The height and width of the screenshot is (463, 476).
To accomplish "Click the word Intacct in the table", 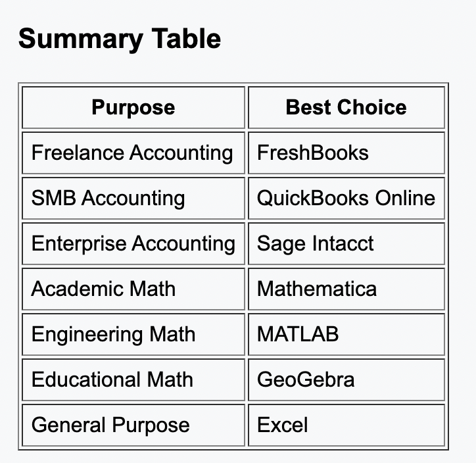I will pos(343,243).
